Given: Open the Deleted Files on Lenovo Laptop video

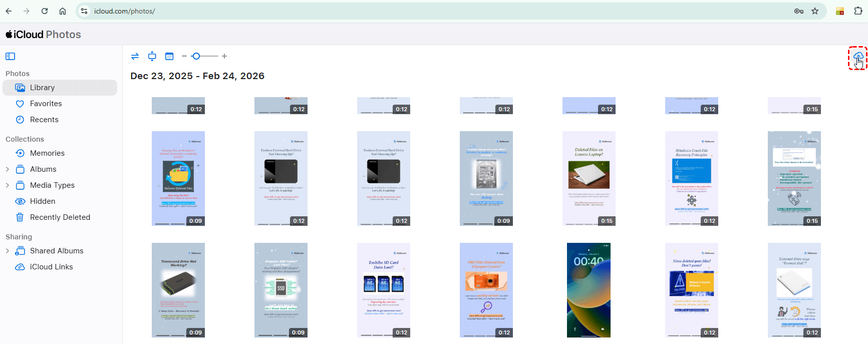Looking at the screenshot, I should 589,179.
